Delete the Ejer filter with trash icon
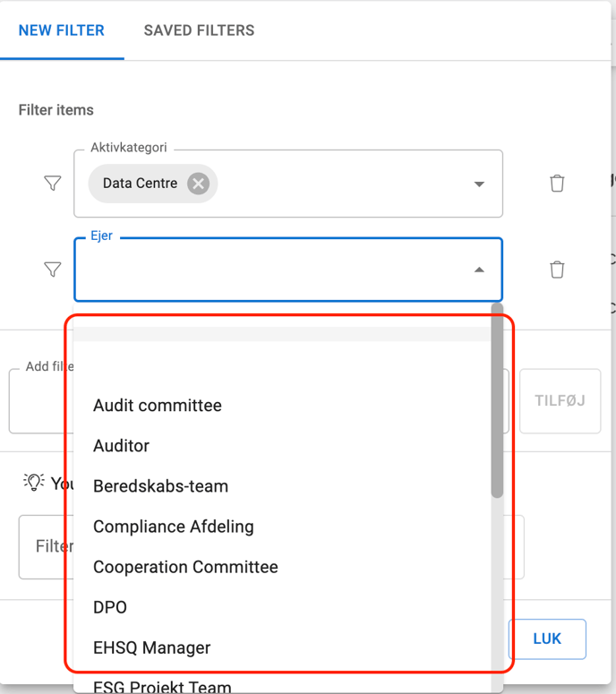The height and width of the screenshot is (694, 616). click(x=557, y=270)
